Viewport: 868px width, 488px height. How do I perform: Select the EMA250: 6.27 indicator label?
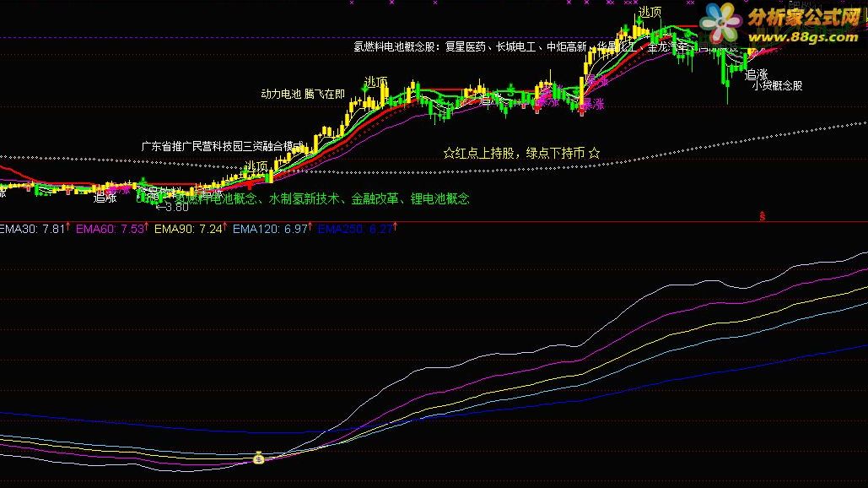click(355, 229)
